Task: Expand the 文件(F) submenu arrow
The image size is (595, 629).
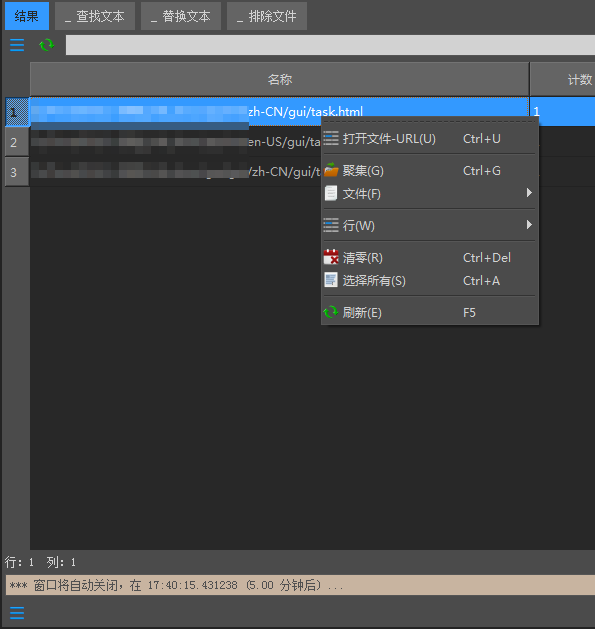Action: point(529,193)
